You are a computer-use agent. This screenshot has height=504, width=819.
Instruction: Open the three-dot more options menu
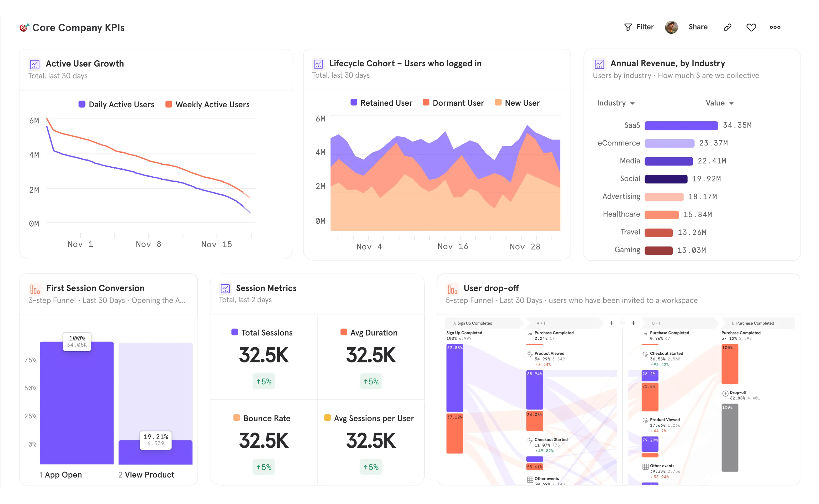tap(775, 27)
